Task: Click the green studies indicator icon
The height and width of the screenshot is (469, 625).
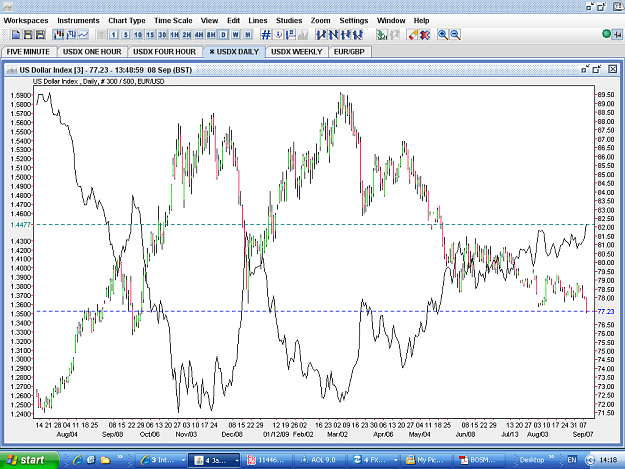Action: 382,35
